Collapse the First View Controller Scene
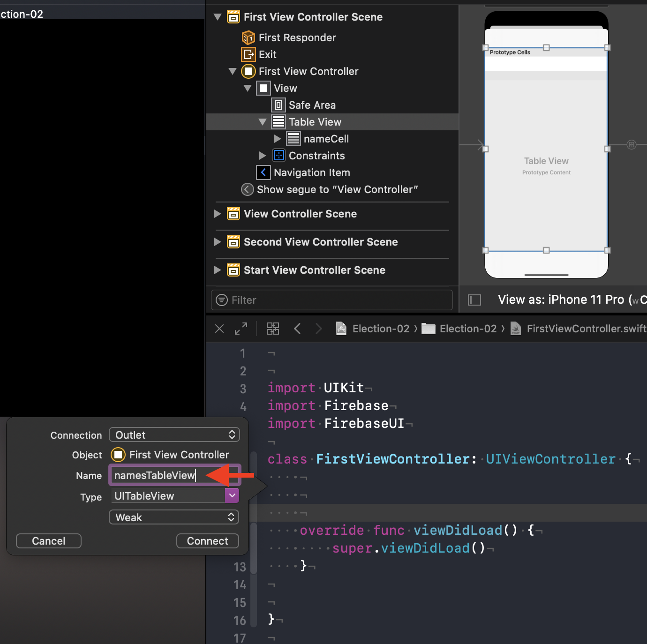Viewport: 647px width, 644px height. point(218,17)
